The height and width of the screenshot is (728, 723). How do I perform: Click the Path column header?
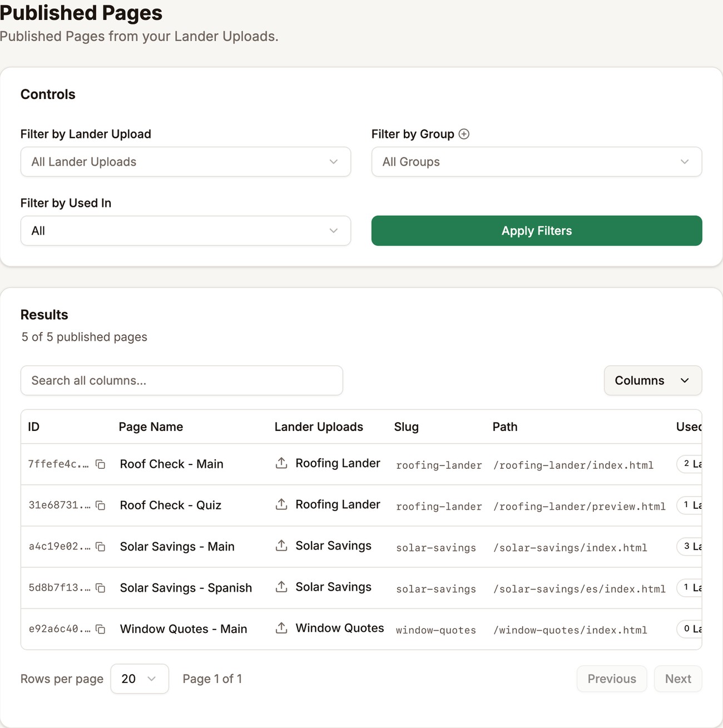(x=505, y=427)
